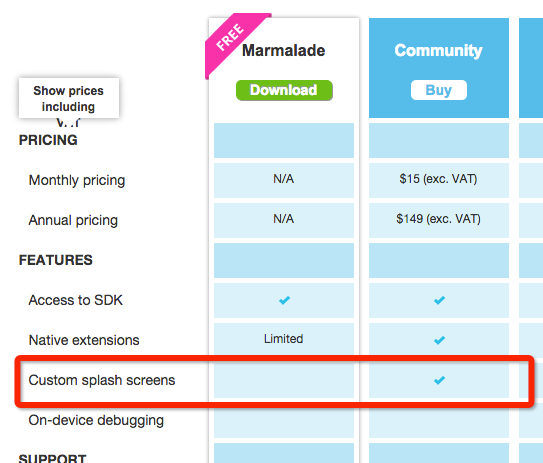The width and height of the screenshot is (543, 463).
Task: Click Access to SDK checkmark under Marmalade
Action: 284,300
